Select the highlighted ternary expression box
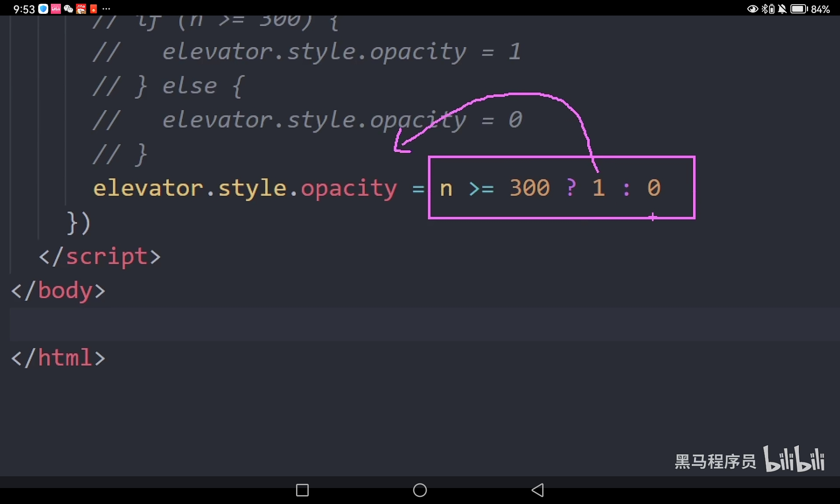The height and width of the screenshot is (504, 840). (x=562, y=188)
